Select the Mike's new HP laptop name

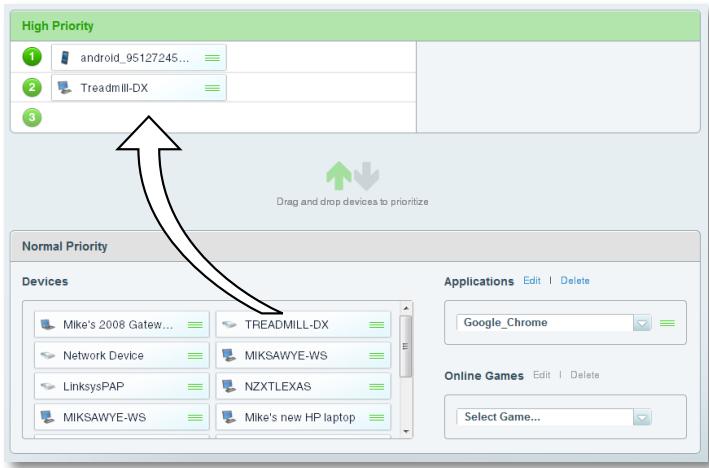[300, 417]
